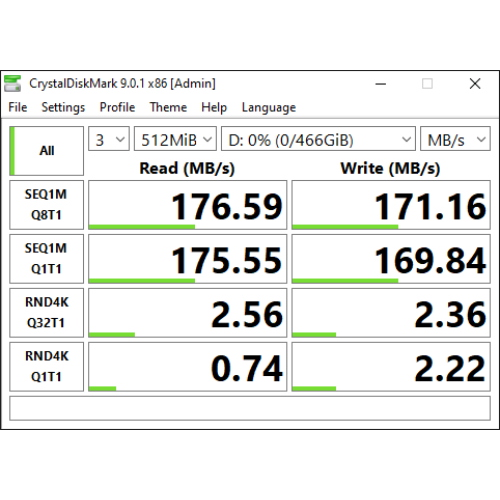Image resolution: width=500 pixels, height=500 pixels.
Task: Click the 176.59 SEQ1M Q8T1 read result
Action: (x=187, y=205)
